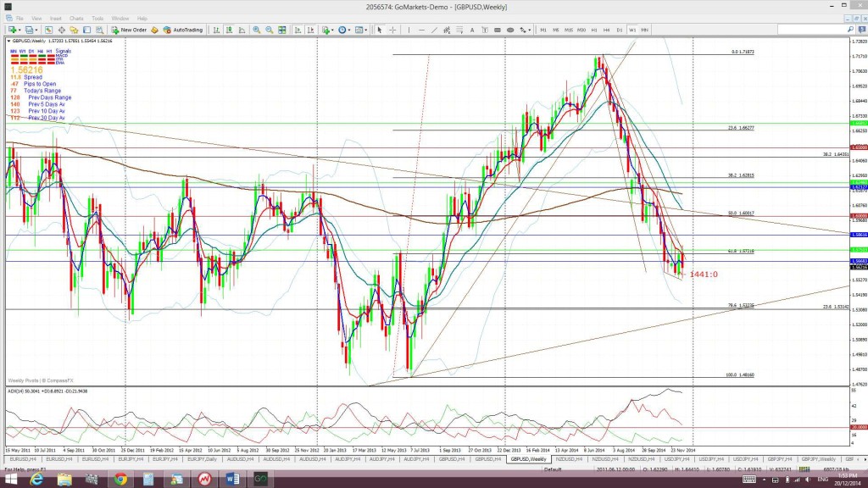This screenshot has width=868, height=488.
Task: Open the File menu
Action: pos(19,19)
